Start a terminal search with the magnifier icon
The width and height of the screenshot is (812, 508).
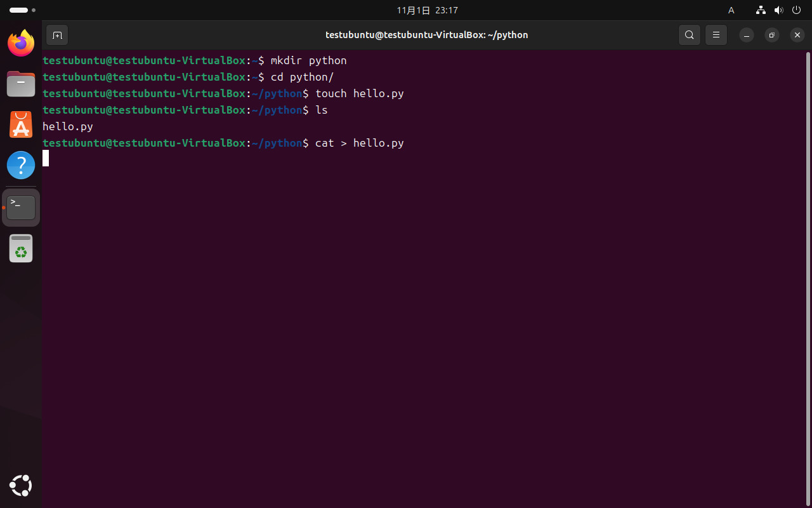[690, 35]
